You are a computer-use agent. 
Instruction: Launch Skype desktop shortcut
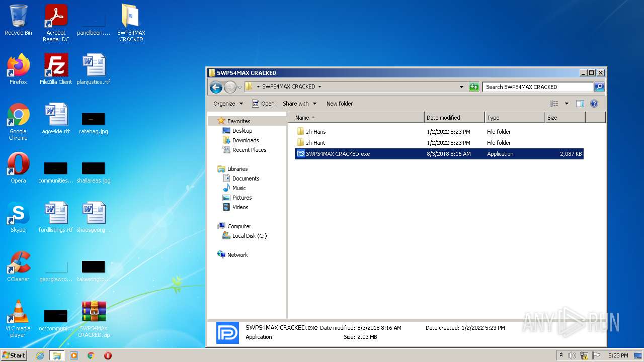(18, 217)
